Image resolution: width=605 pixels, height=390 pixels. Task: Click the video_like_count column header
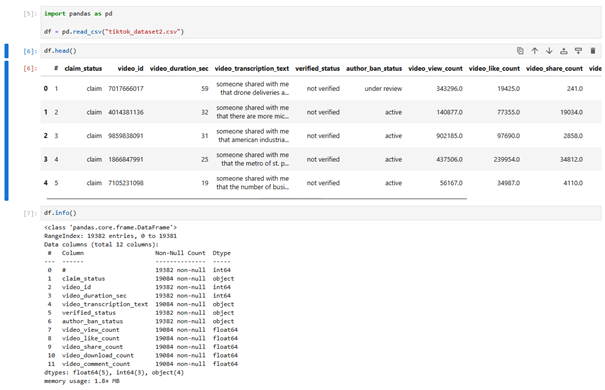pos(494,69)
